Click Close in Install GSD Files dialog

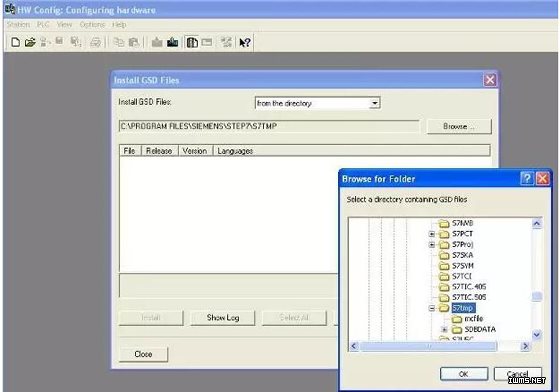(x=143, y=354)
